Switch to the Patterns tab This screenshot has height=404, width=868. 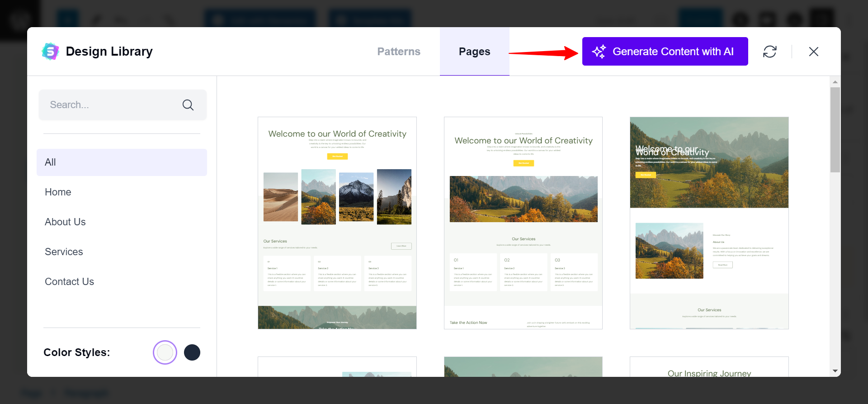coord(399,52)
